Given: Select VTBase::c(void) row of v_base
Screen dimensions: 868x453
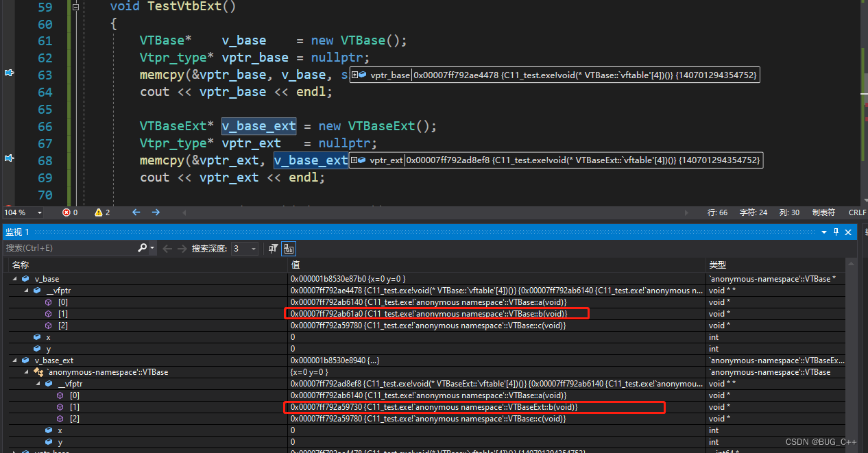Looking at the screenshot, I should (429, 326).
